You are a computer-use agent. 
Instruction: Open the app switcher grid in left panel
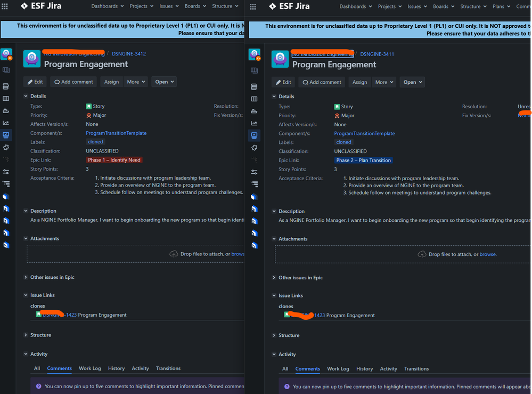(5, 6)
